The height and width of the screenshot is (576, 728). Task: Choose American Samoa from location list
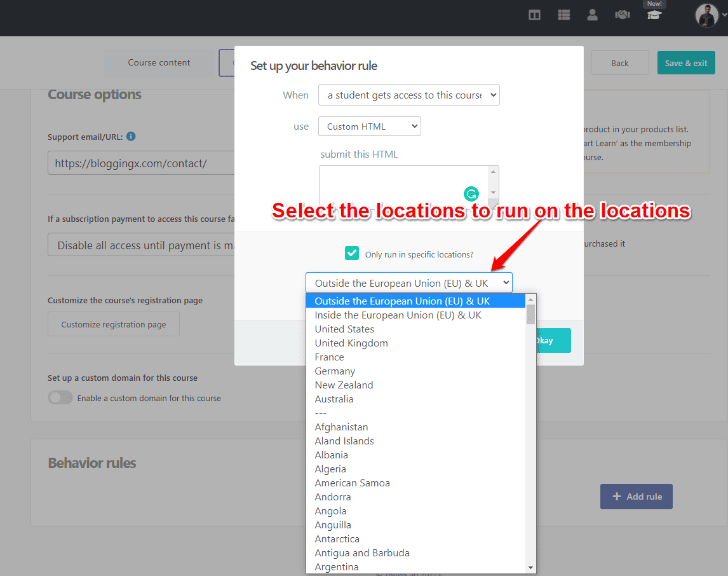(415, 483)
